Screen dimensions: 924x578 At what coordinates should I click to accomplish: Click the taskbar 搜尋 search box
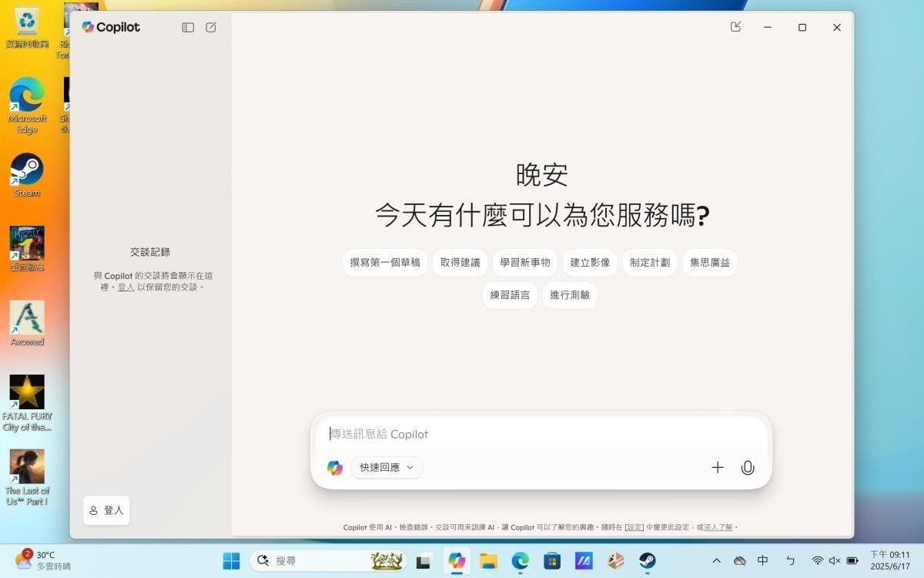click(328, 560)
